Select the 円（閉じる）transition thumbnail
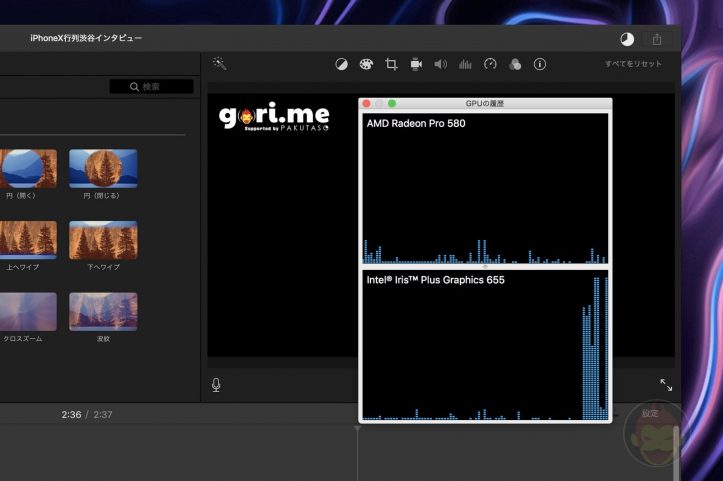Viewport: 723px width, 481px height. pyautogui.click(x=103, y=168)
